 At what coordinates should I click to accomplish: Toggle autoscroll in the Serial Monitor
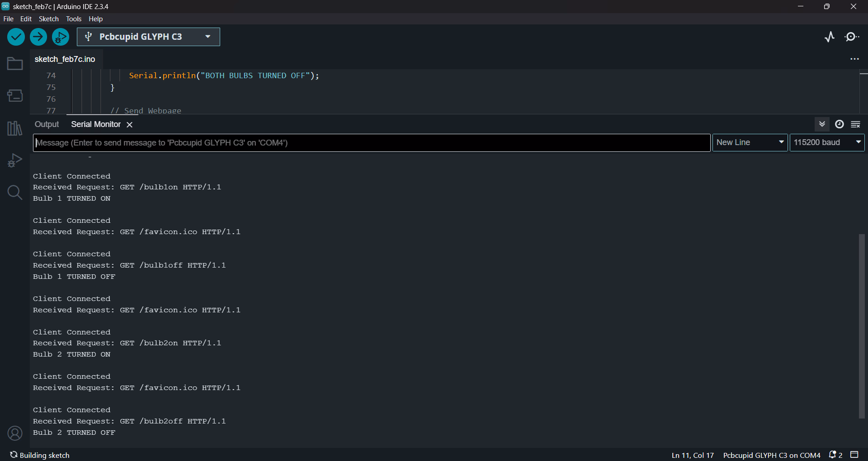(822, 124)
